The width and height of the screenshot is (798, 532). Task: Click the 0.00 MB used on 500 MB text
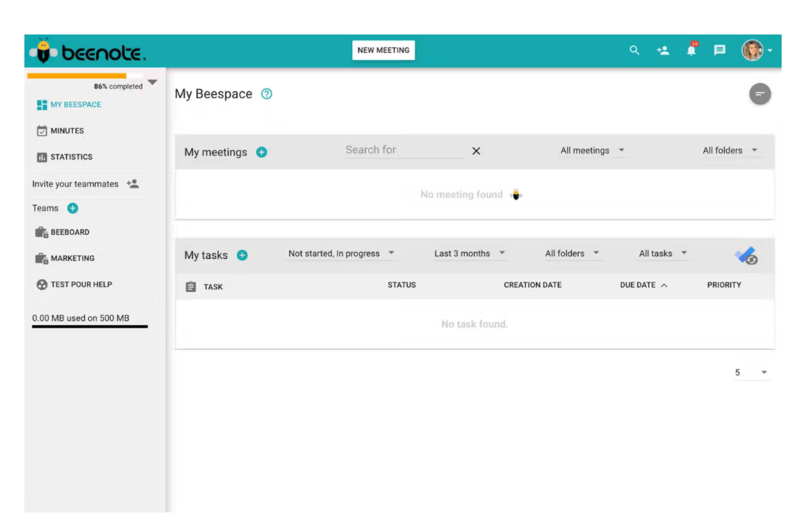point(81,318)
